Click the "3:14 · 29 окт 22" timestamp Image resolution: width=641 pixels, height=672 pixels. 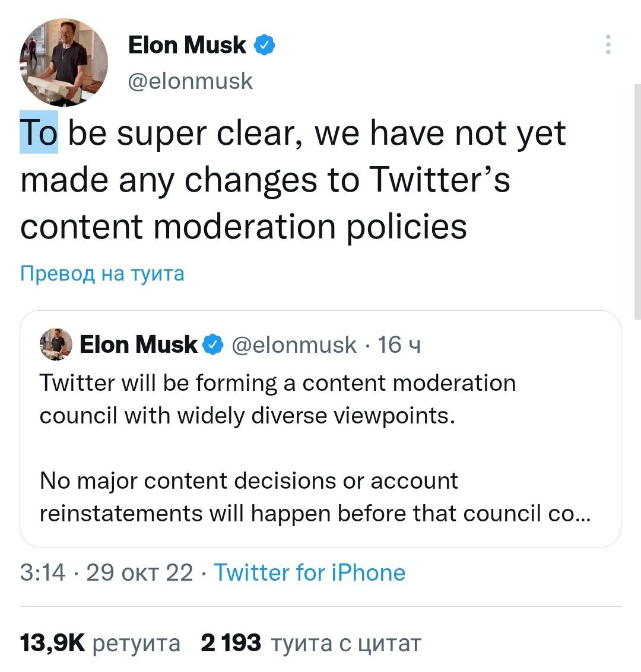(x=107, y=572)
